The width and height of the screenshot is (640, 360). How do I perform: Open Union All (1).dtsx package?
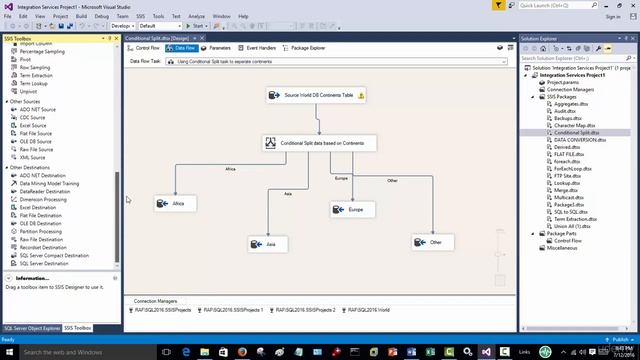(572, 226)
